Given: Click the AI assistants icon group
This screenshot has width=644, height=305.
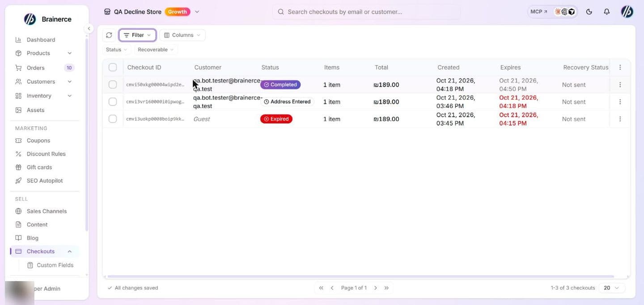Looking at the screenshot, I should click(565, 12).
